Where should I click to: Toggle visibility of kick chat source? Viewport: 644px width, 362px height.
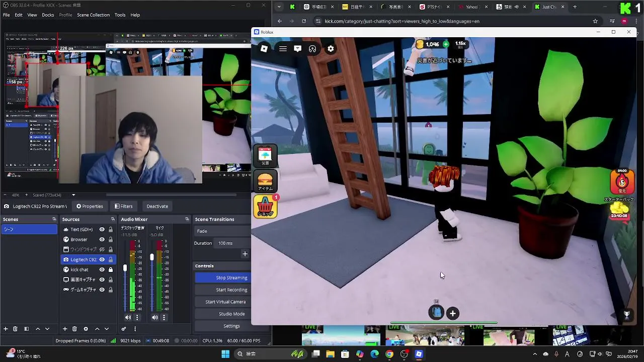tap(102, 269)
